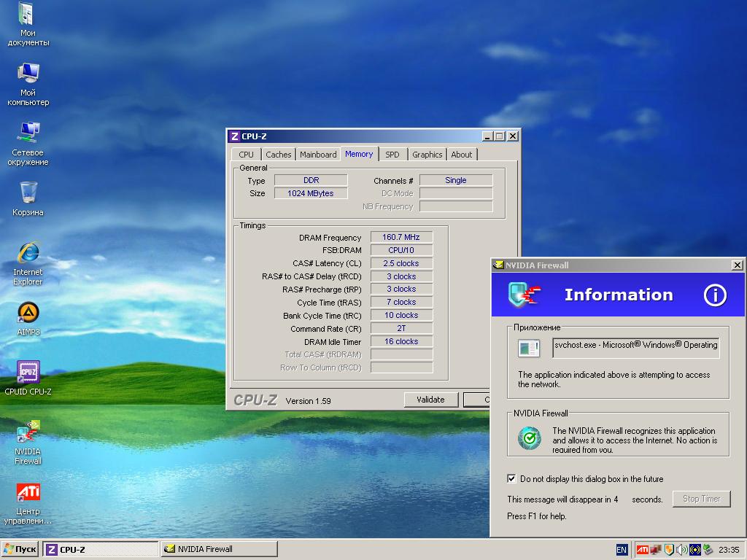
Task: Activate NVIDIA Firewall taskbar button
Action: point(219,549)
